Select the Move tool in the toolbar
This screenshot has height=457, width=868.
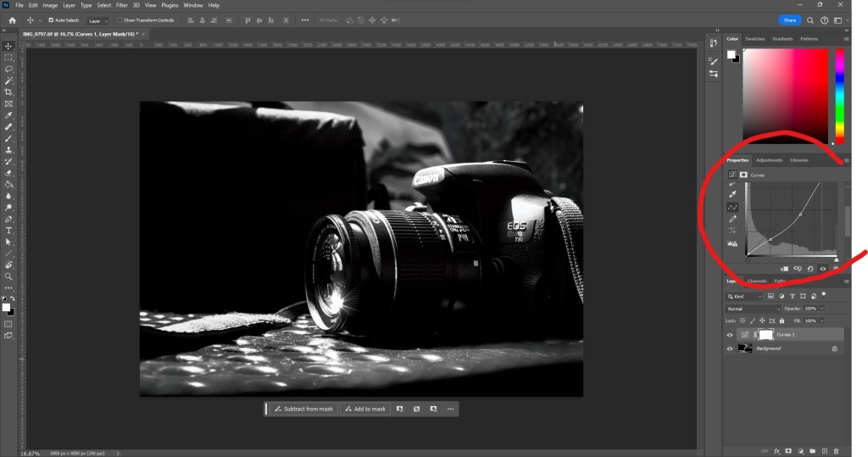(x=8, y=46)
